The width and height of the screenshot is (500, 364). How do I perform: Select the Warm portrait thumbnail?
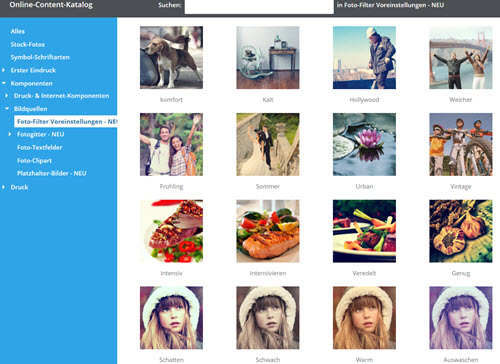(364, 318)
